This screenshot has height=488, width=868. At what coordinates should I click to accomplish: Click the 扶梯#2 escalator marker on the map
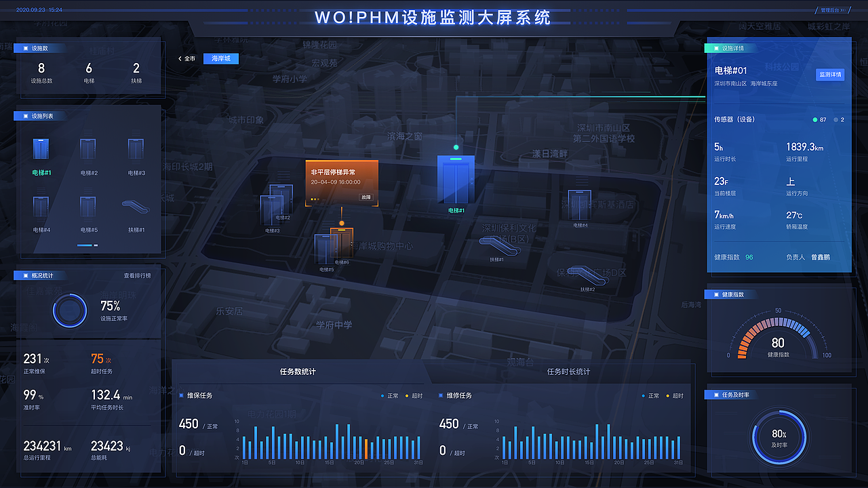[x=587, y=275]
